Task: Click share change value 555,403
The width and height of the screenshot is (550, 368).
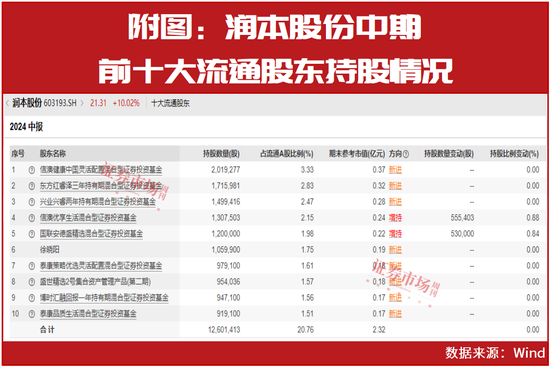Action: pyautogui.click(x=462, y=218)
